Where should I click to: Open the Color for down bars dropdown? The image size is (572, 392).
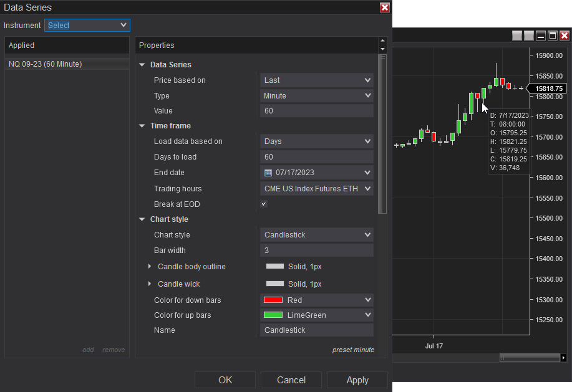317,300
